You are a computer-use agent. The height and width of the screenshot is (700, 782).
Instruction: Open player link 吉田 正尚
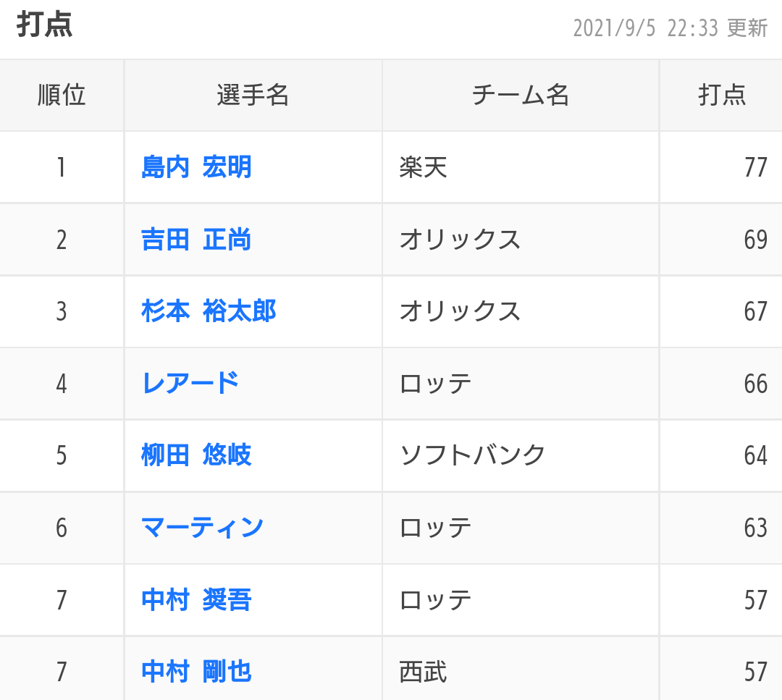click(196, 240)
